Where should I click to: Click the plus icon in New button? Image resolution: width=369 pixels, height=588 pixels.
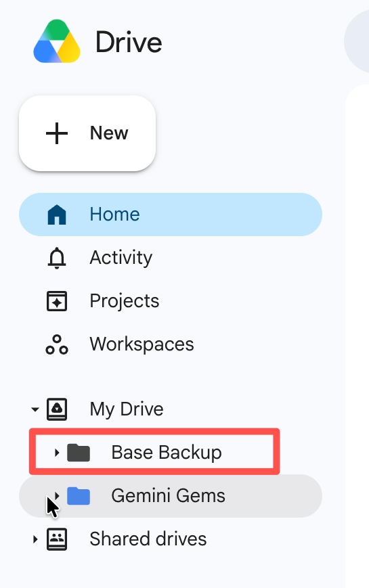click(57, 133)
